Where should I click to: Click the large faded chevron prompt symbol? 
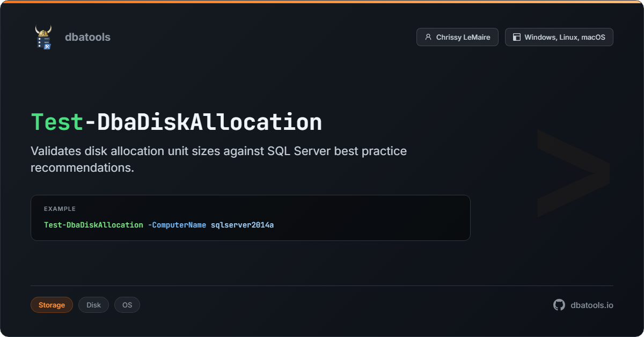573,173
